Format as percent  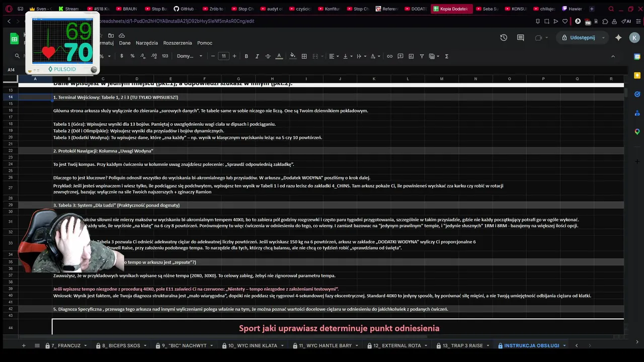point(132,56)
